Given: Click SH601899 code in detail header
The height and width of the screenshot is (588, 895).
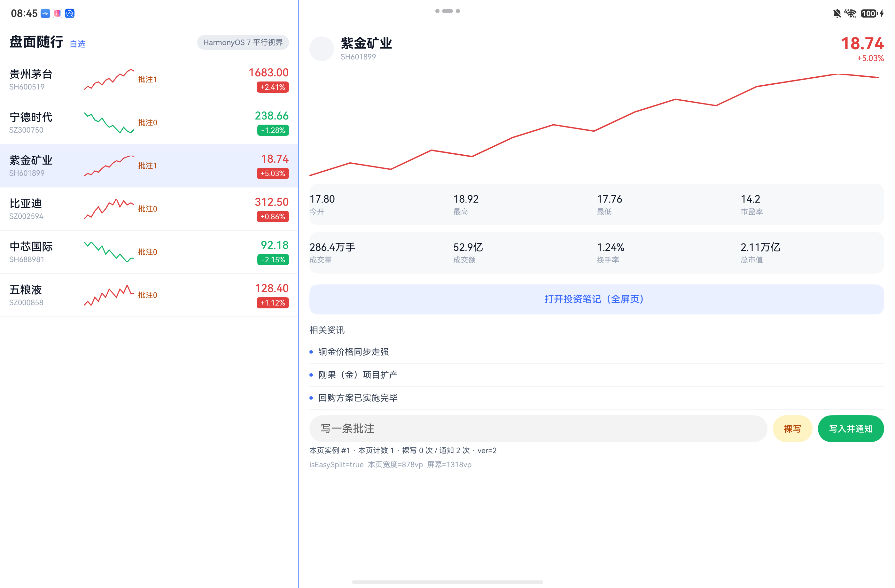Looking at the screenshot, I should pyautogui.click(x=358, y=57).
